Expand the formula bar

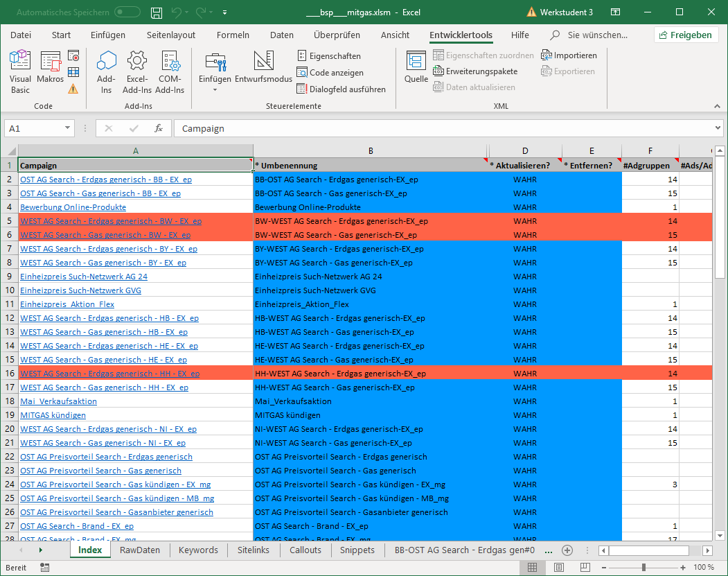tap(718, 128)
